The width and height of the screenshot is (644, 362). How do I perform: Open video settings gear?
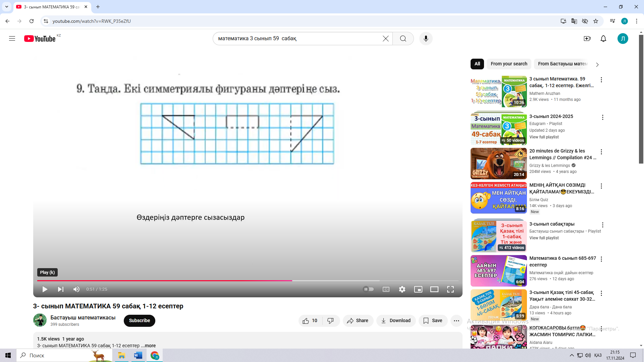[402, 289]
